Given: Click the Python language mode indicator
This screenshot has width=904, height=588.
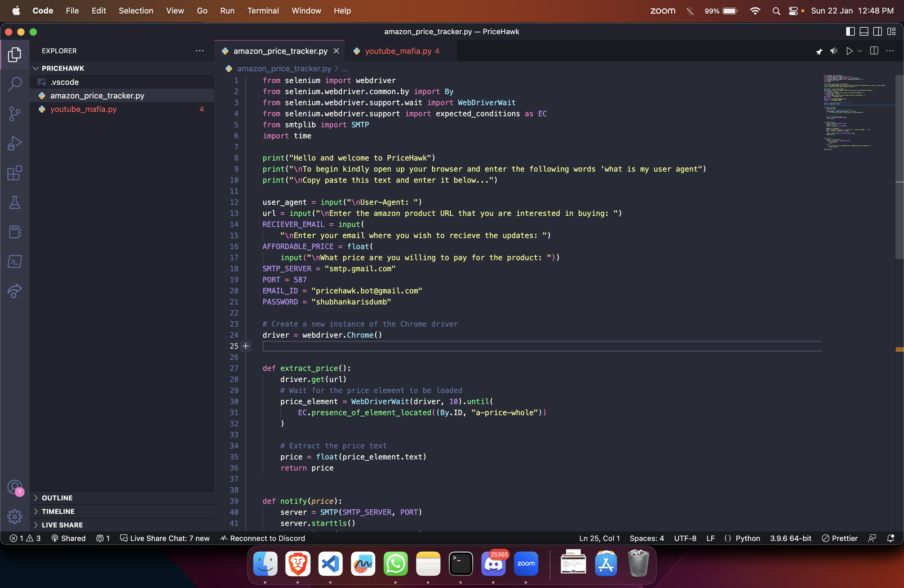Looking at the screenshot, I should 747,538.
